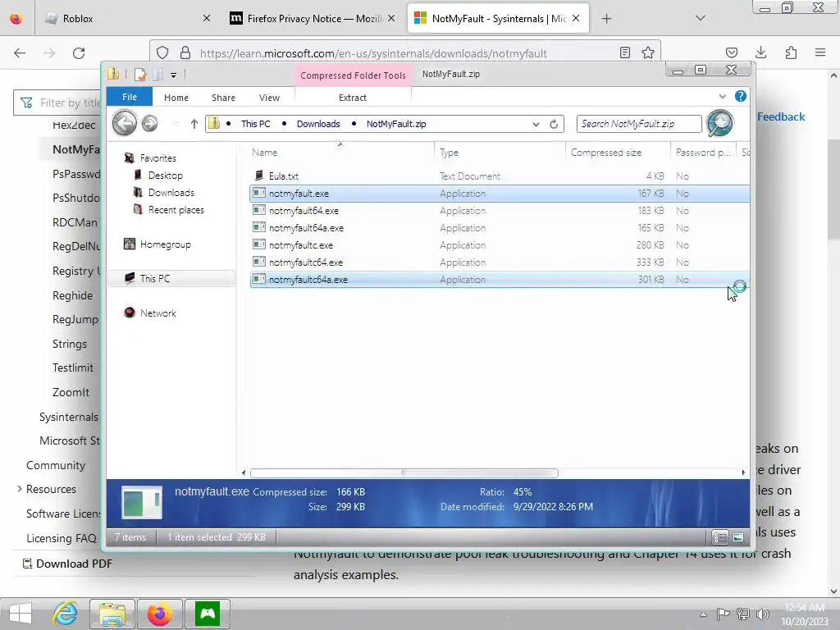Open Firefox hamburger application menu
Image resolution: width=840 pixels, height=630 pixels.
click(820, 52)
